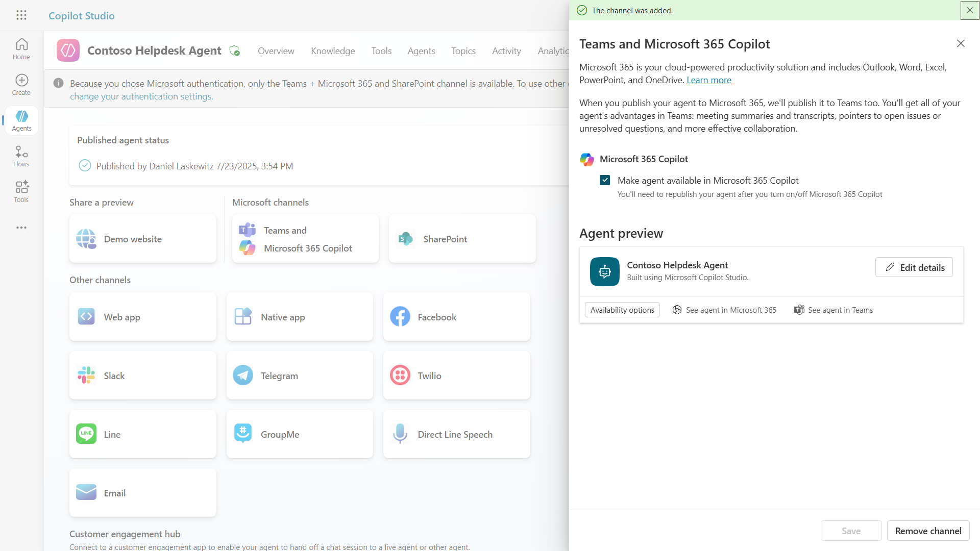Click the Contoso Helpdesk Agent avatar icon
Viewport: 980px width, 551px height.
(604, 271)
